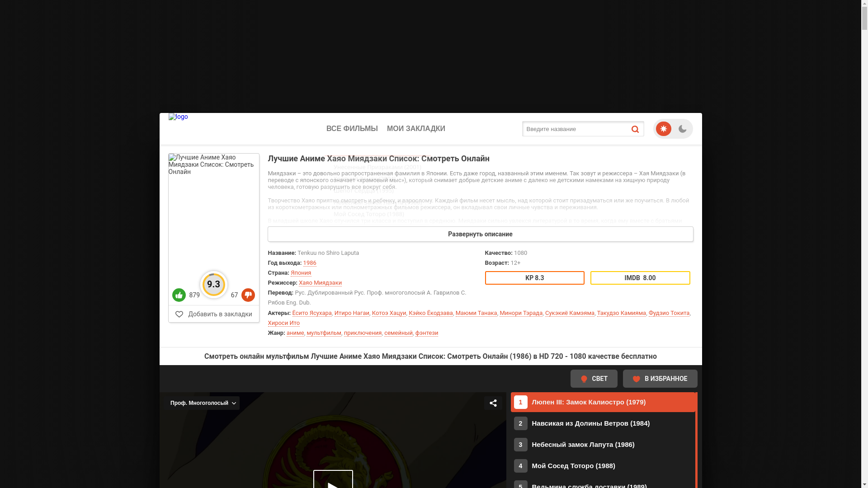The image size is (868, 488).
Task: Open actor Итиро Нагаи link
Action: click(x=352, y=313)
